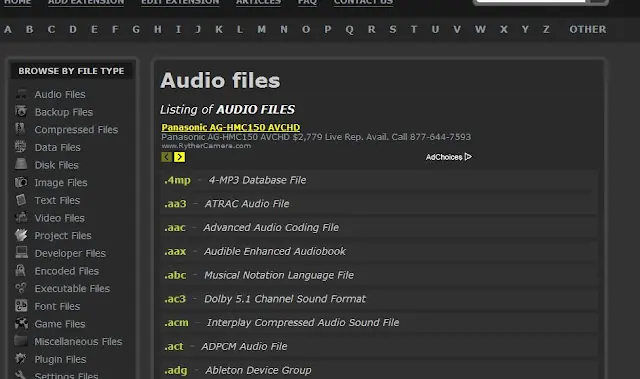The height and width of the screenshot is (379, 640).
Task: Click the Miscellaneous Files folder icon
Action: click(21, 341)
